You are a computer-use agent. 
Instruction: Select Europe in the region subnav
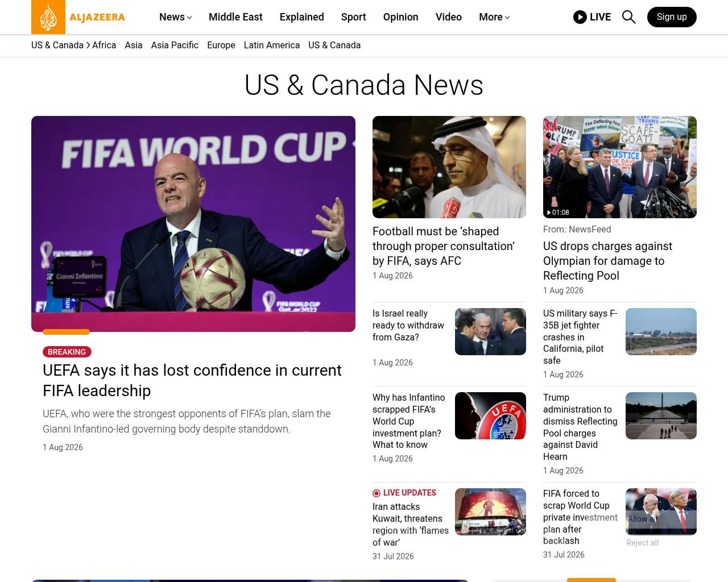click(x=221, y=45)
